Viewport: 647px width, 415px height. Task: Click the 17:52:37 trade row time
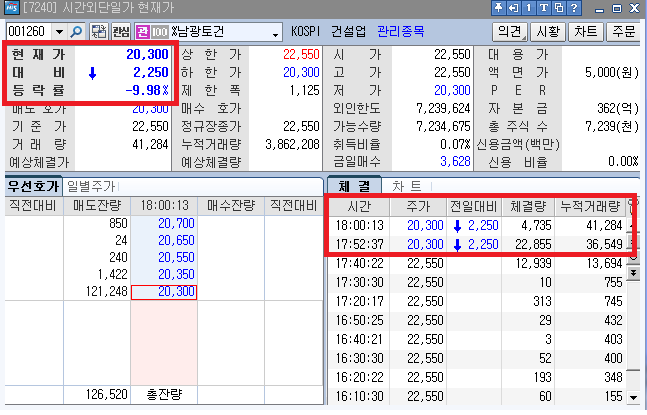[359, 244]
